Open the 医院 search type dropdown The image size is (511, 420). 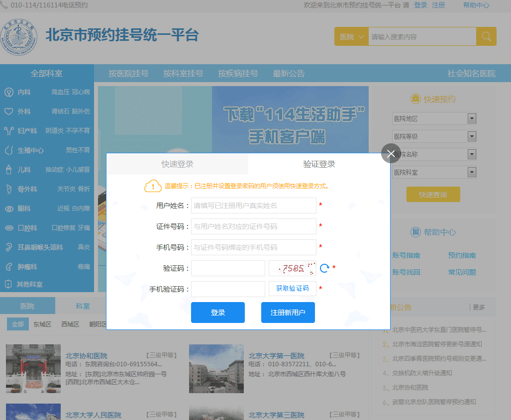point(351,36)
